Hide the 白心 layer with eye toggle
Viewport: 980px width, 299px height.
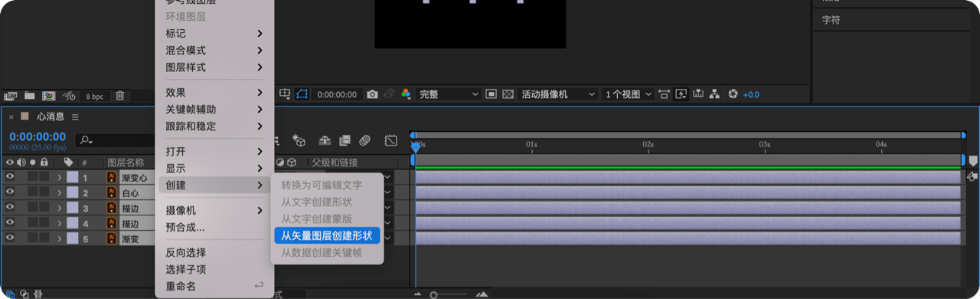pos(10,192)
